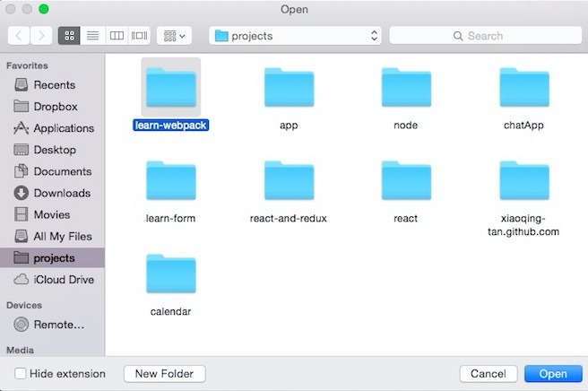The image size is (588, 391).
Task: Click the calendar folder name
Action: click(170, 311)
